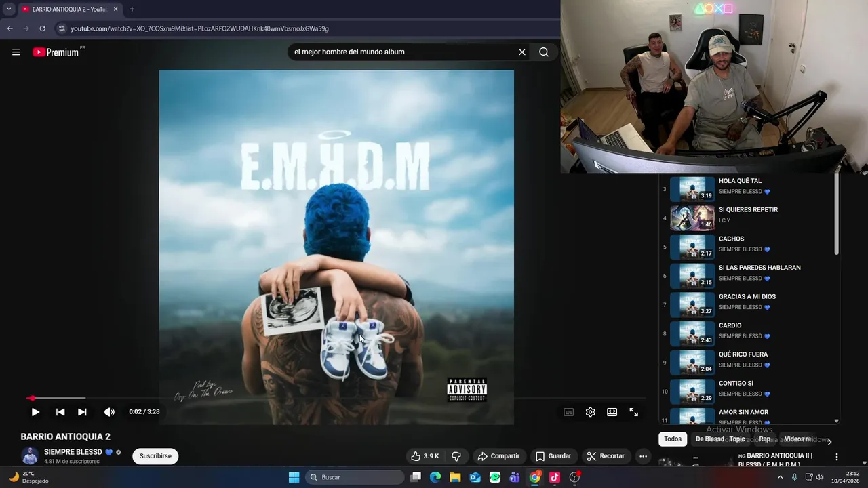Screen dimensions: 868x488
Task: Select SI LAS PAREDES HABLARAN track
Action: [749, 276]
